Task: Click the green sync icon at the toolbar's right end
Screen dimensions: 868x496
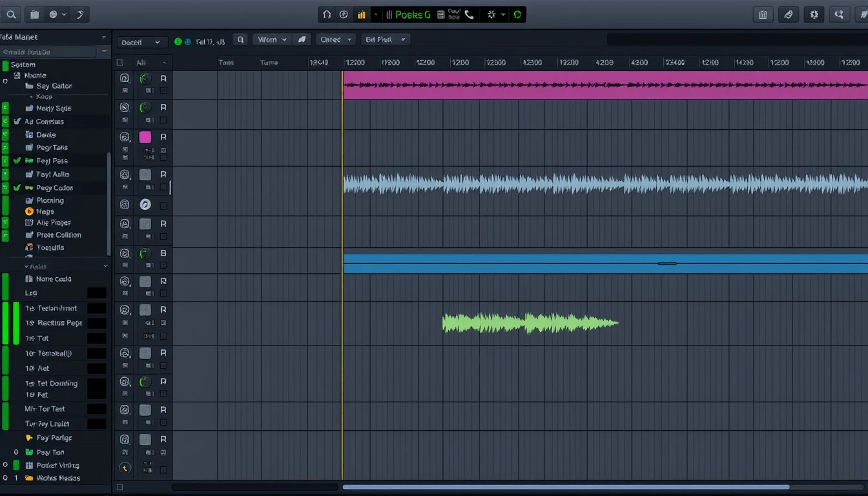Action: (x=518, y=14)
